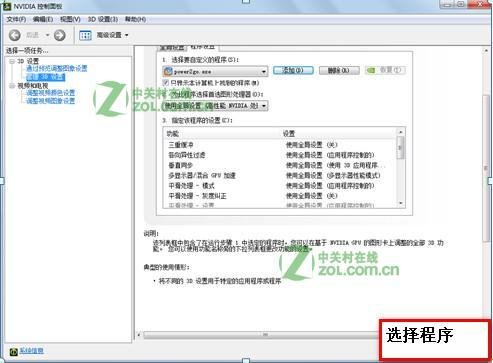This screenshot has width=493, height=363.
Task: Open 调整视频图像设置 task link
Action: click(51, 101)
